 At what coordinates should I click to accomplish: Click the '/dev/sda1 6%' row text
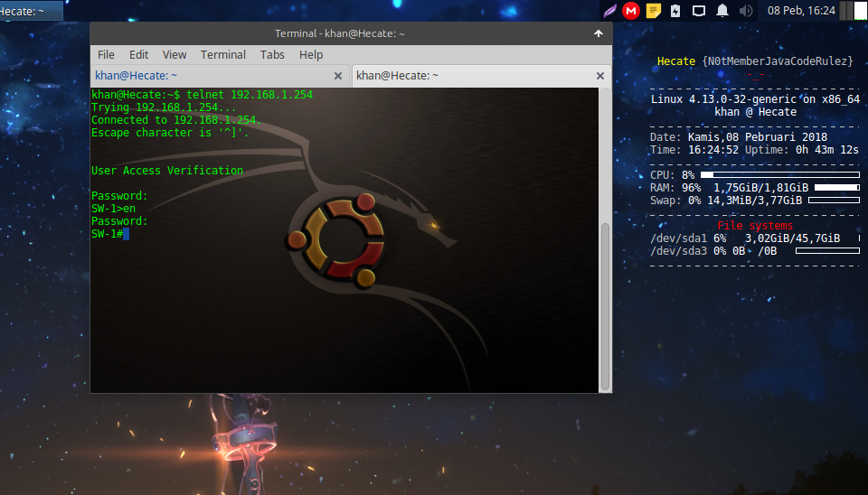coord(688,238)
